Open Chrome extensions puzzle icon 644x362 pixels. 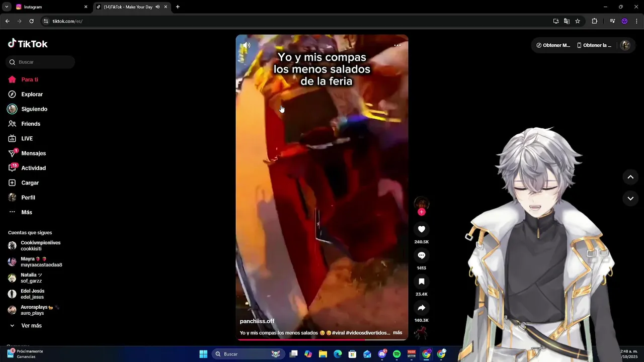pyautogui.click(x=595, y=21)
